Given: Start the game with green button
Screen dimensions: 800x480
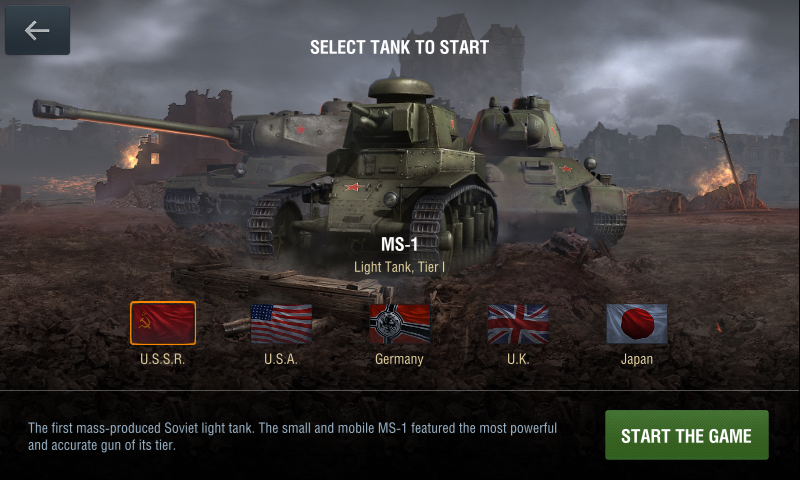Looking at the screenshot, I should click(x=687, y=435).
